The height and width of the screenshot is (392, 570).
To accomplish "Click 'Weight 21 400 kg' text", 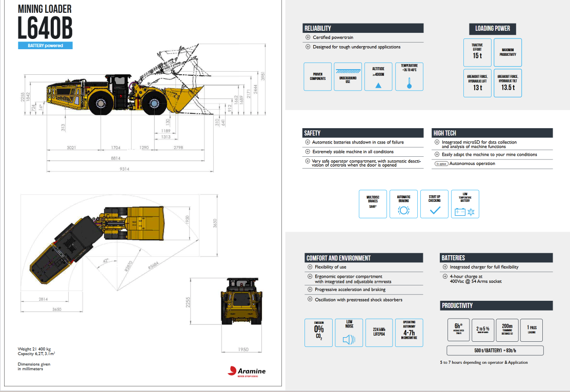I will [34, 349].
